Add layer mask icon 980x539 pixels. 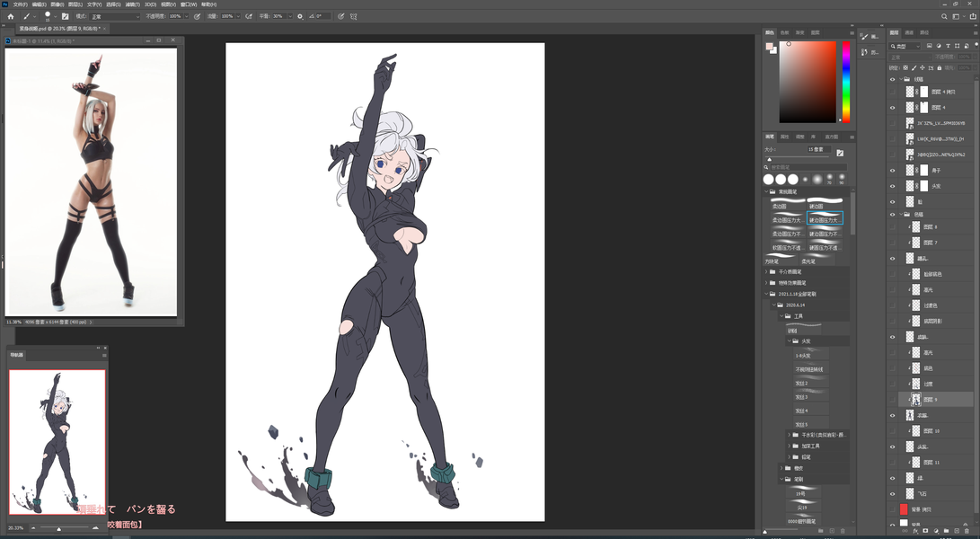pyautogui.click(x=925, y=531)
